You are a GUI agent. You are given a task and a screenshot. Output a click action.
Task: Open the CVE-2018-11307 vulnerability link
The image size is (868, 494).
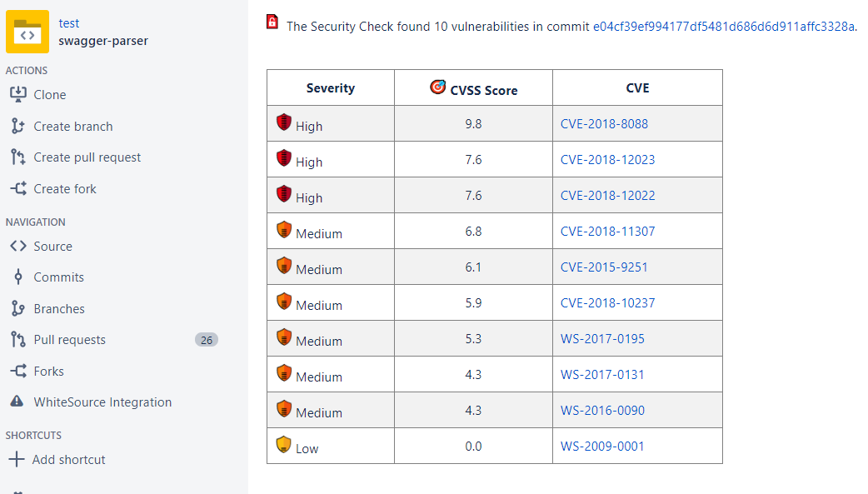point(607,231)
